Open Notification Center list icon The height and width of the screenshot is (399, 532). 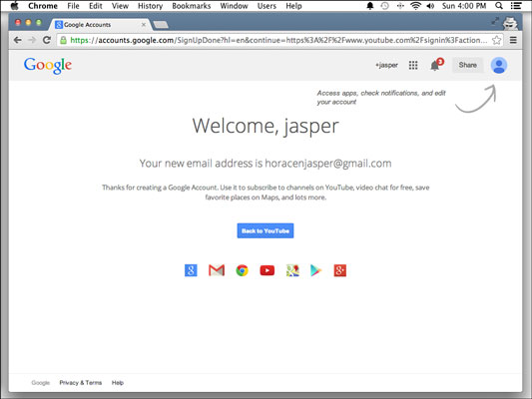[x=516, y=6]
